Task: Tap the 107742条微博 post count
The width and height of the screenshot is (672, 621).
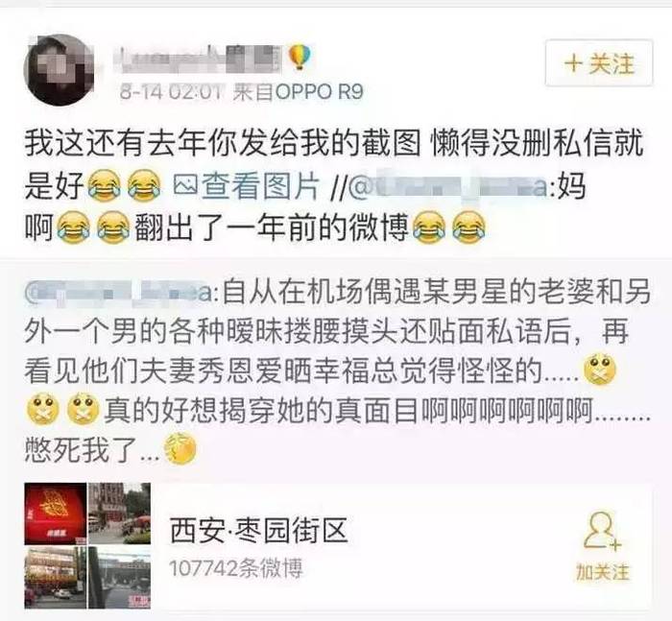Action: tap(236, 568)
